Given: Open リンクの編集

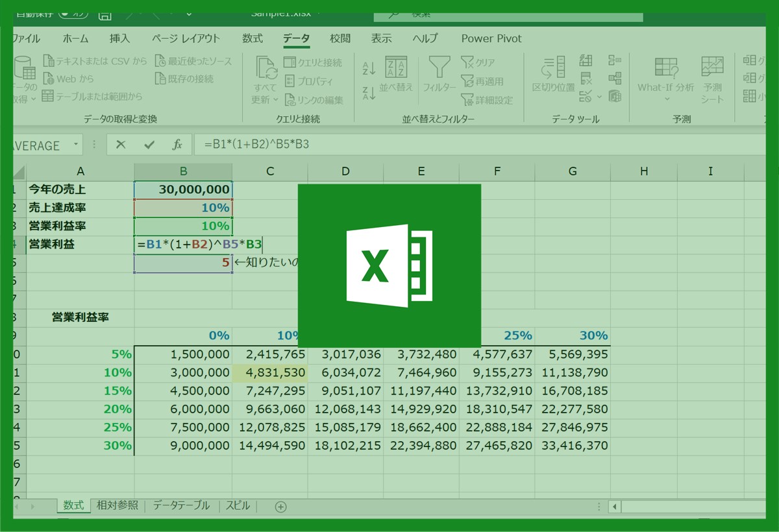Looking at the screenshot, I should coord(314,100).
